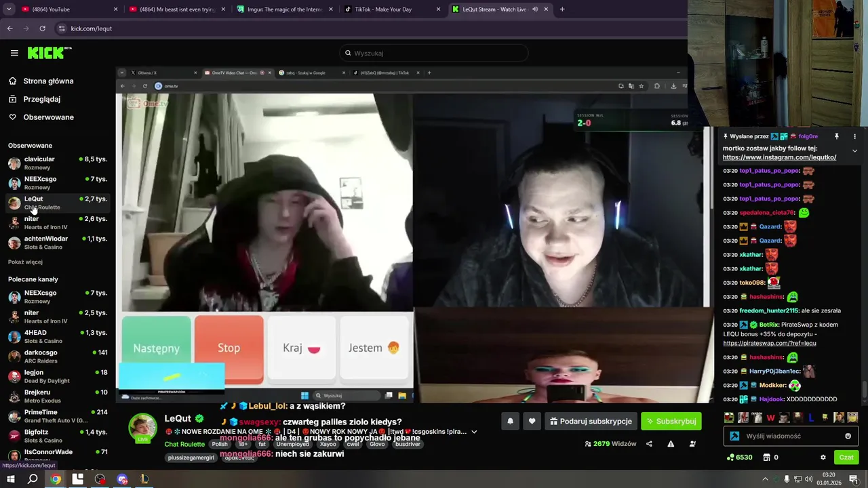Go to Strona główna

41,81
